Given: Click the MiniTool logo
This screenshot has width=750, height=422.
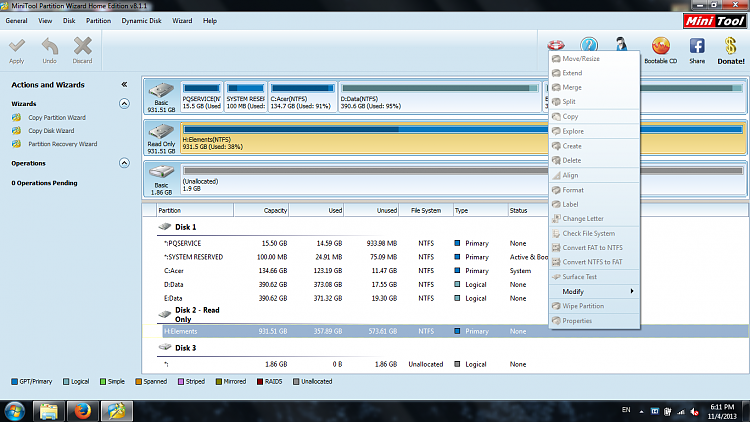Looking at the screenshot, I should pyautogui.click(x=715, y=21).
